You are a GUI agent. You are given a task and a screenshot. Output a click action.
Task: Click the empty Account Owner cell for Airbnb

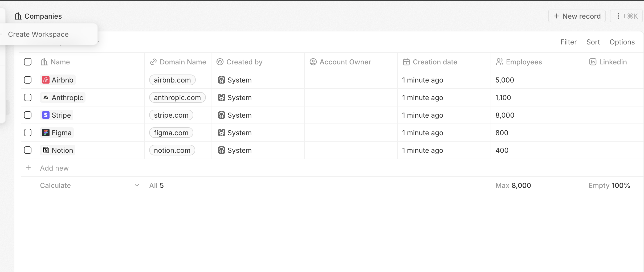[x=351, y=80]
